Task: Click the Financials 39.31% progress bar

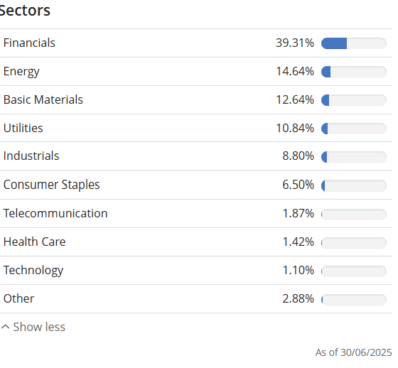Action: click(354, 43)
